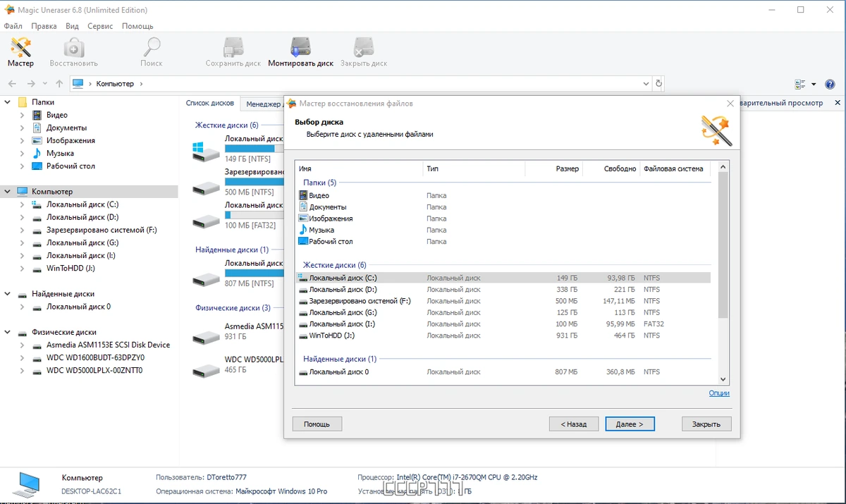Select Изображения icon in the wizard list

[x=303, y=219]
